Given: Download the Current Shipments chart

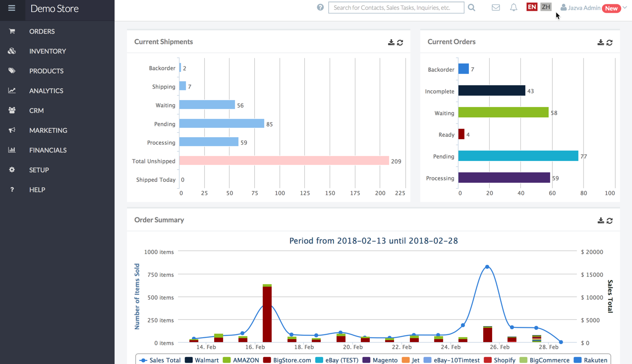Looking at the screenshot, I should pyautogui.click(x=391, y=43).
